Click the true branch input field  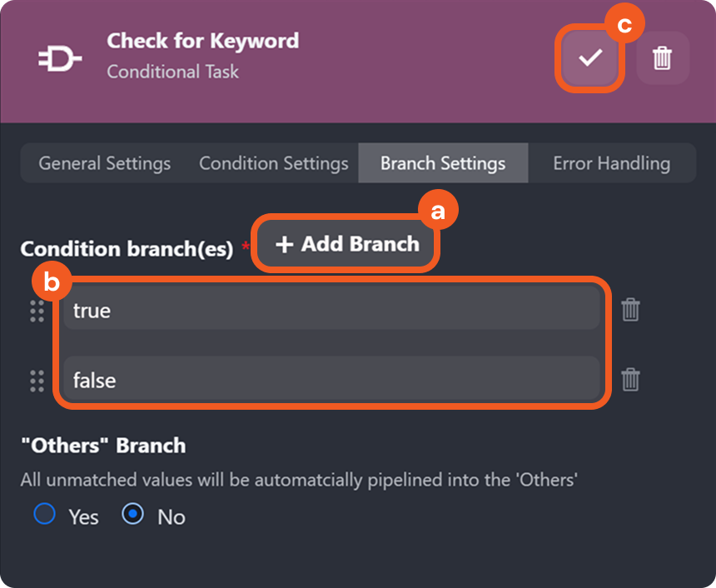coord(331,311)
